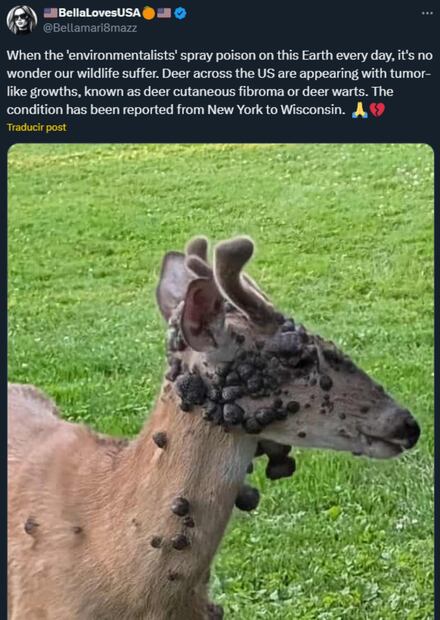Click the deer's nose in the photo
Image resolution: width=440 pixels, height=620 pixels.
tap(409, 431)
